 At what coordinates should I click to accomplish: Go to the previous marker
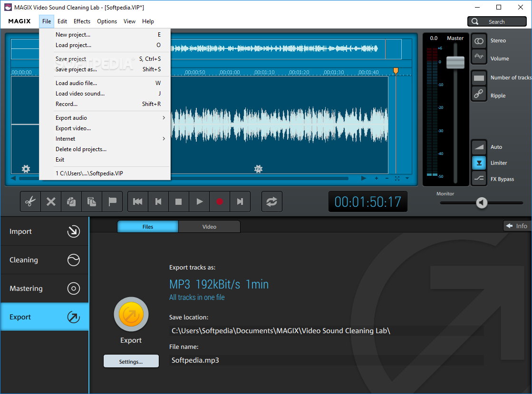158,202
